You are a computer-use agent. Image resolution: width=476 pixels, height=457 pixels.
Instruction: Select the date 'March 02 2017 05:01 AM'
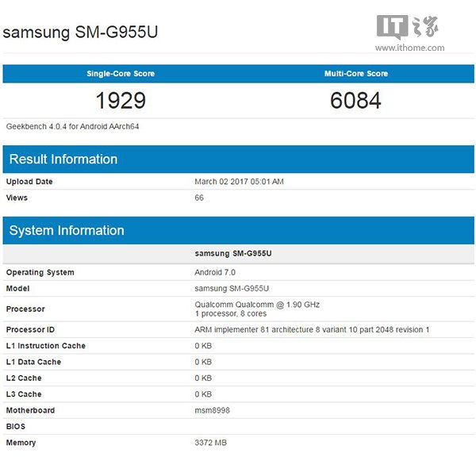click(x=240, y=182)
